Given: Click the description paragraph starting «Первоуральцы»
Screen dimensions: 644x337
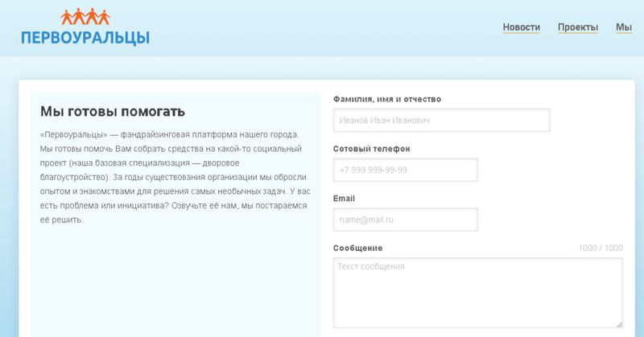Looking at the screenshot, I should pyautogui.click(x=175, y=177).
